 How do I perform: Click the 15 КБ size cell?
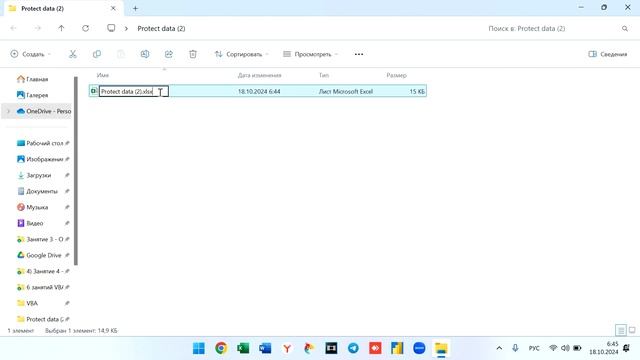[x=417, y=91]
